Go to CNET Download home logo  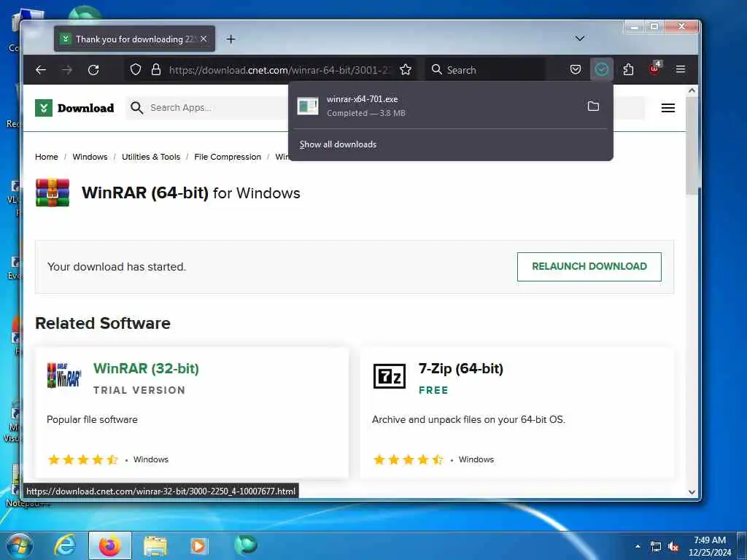[x=74, y=108]
